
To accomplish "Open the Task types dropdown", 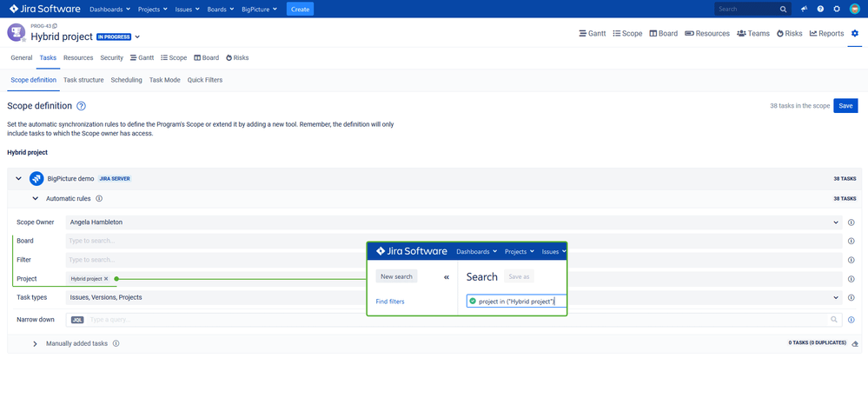I will click(454, 297).
